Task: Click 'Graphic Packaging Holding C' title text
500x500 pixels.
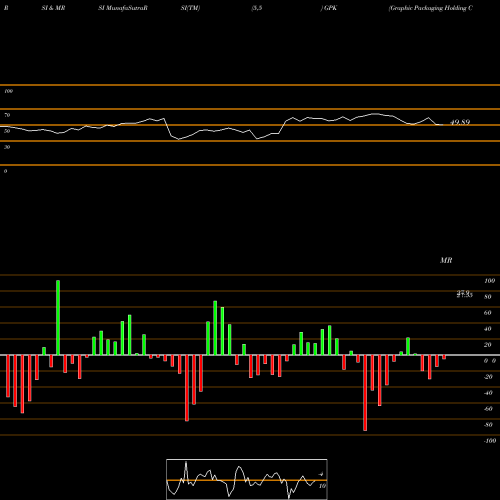Action: coord(431,8)
